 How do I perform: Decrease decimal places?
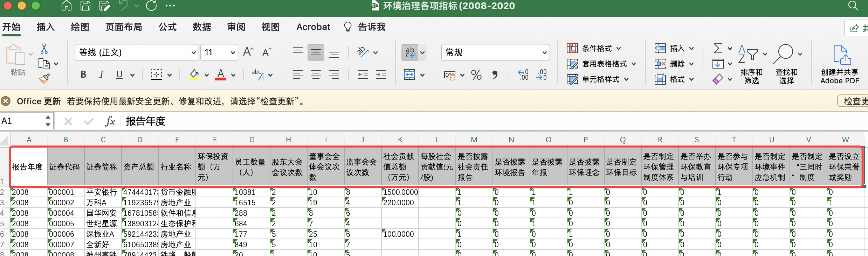point(542,74)
